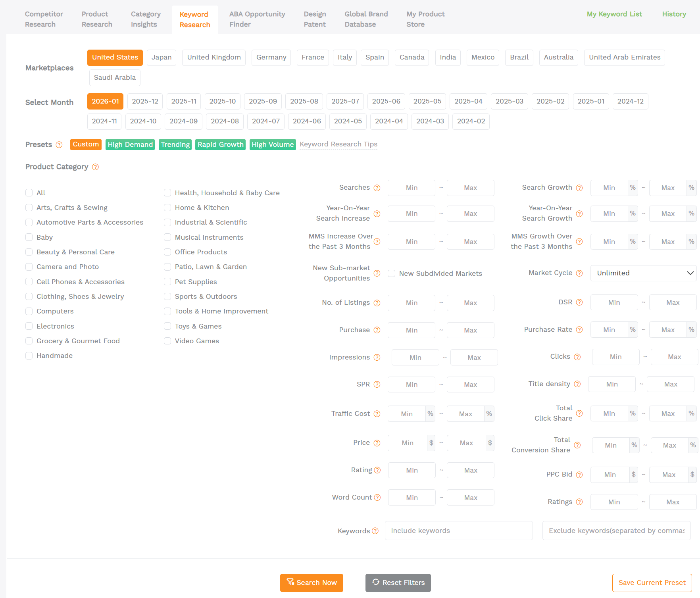This screenshot has height=598, width=700.
Task: Click the DSR help icon
Action: 579,302
